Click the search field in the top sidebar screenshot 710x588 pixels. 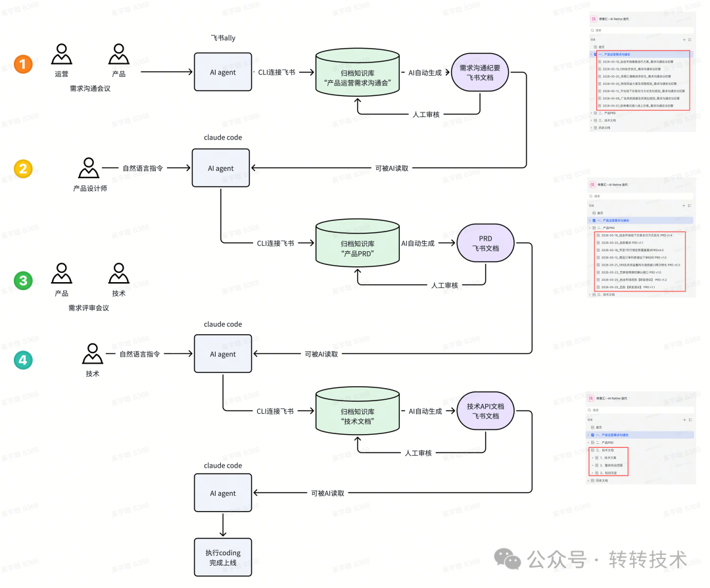[642, 30]
